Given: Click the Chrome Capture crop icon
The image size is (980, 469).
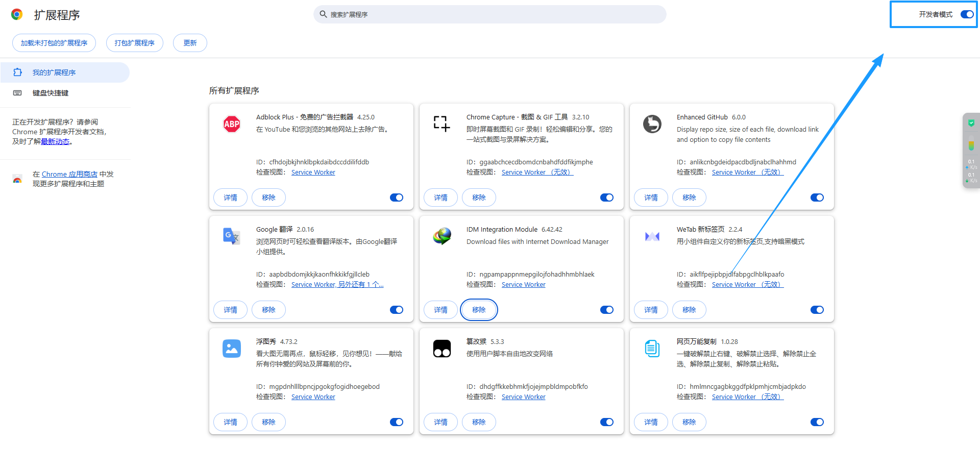Looking at the screenshot, I should 442,124.
